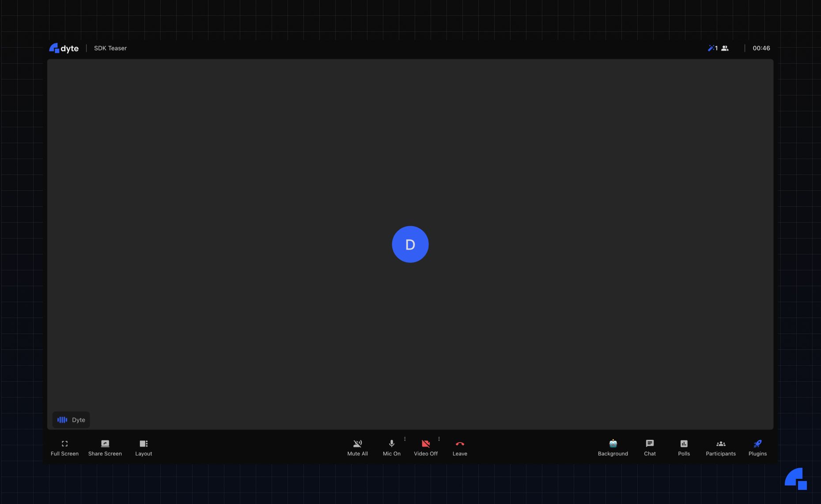Image resolution: width=821 pixels, height=504 pixels.
Task: Open the Participants list
Action: pyautogui.click(x=721, y=447)
